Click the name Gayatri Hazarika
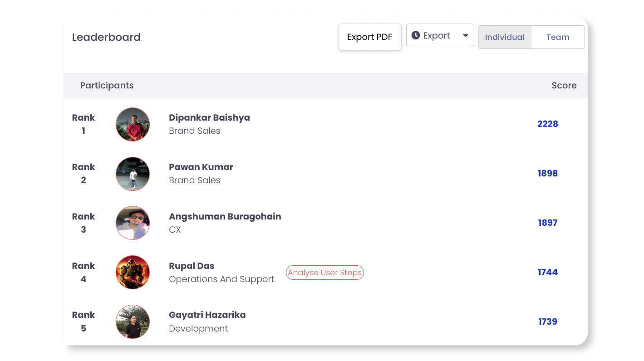644x361 pixels. (x=207, y=315)
